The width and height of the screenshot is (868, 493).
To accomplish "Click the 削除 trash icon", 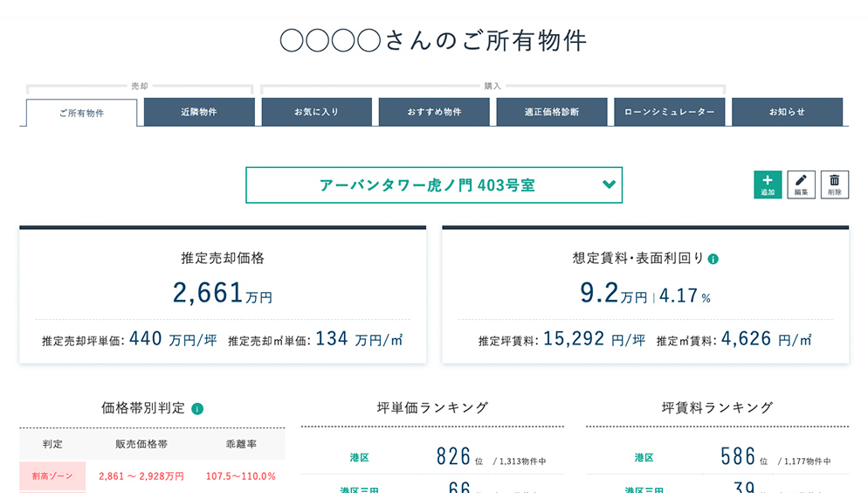I will click(834, 184).
